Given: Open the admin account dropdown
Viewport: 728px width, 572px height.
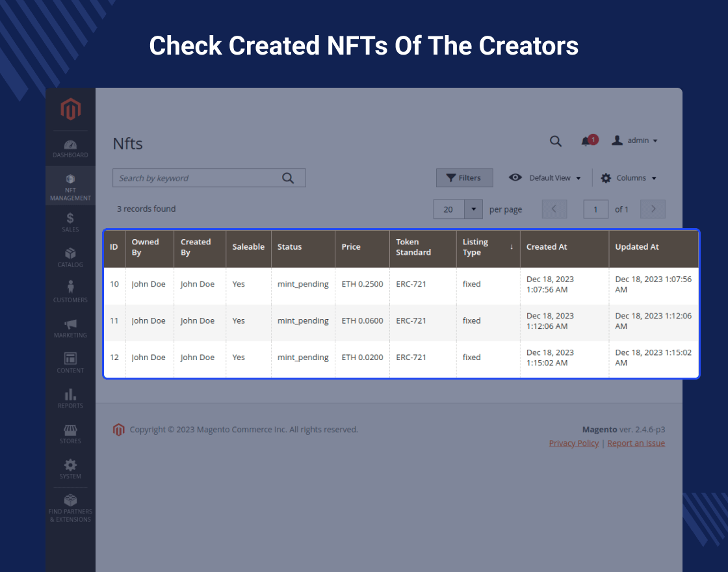Looking at the screenshot, I should tap(634, 140).
